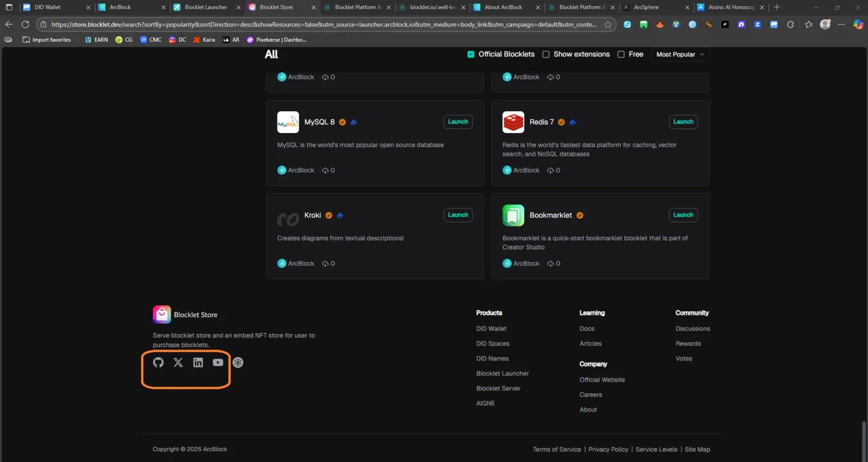Open the Docs link under Learning

point(587,328)
